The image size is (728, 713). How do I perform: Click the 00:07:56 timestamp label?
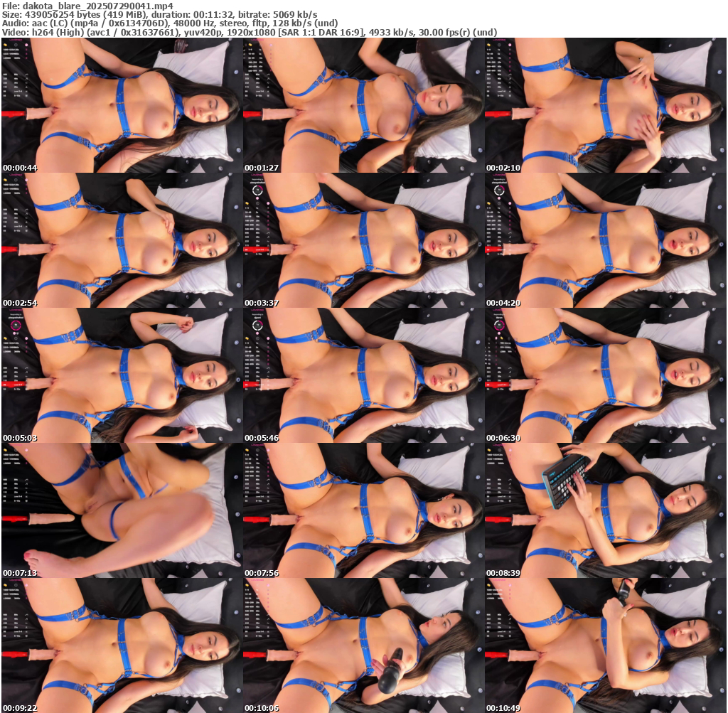coord(262,573)
